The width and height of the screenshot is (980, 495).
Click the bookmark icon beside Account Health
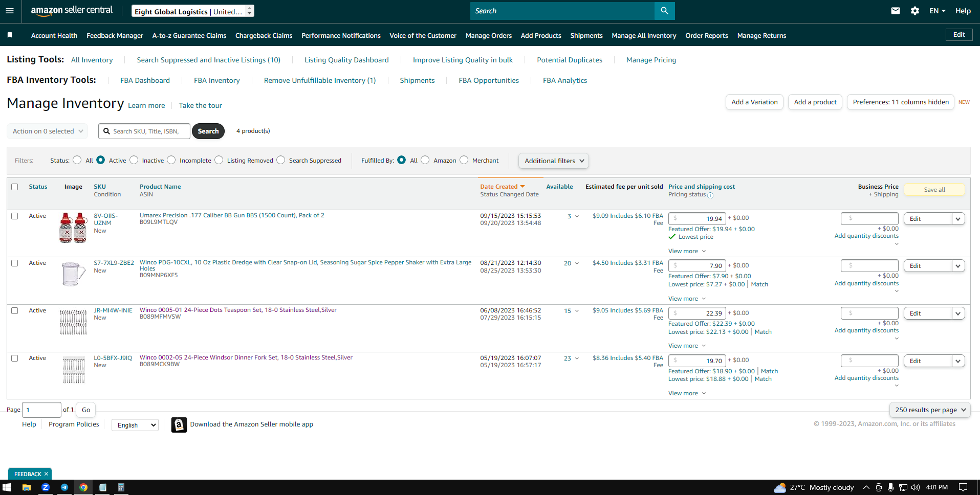10,35
